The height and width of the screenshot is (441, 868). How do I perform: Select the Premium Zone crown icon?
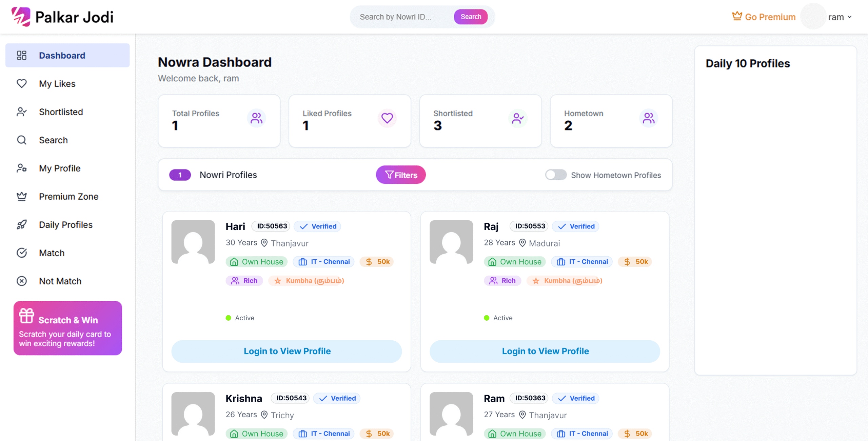coord(22,196)
